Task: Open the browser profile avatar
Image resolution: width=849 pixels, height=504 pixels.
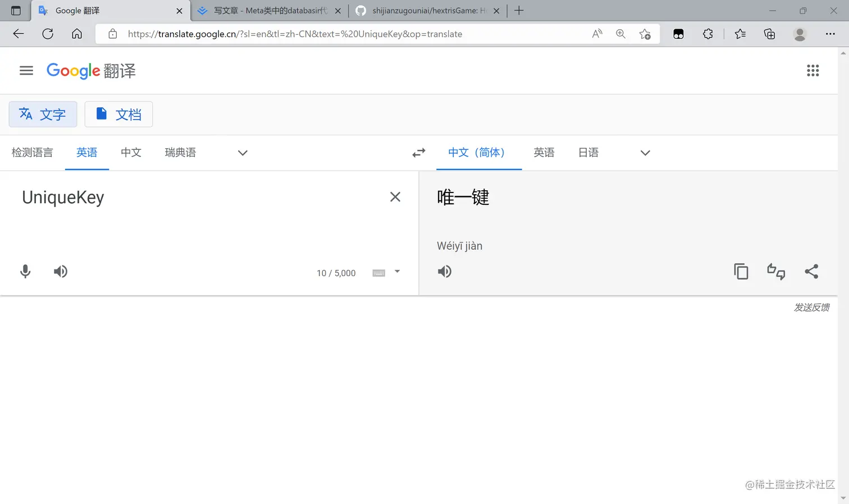Action: (800, 34)
